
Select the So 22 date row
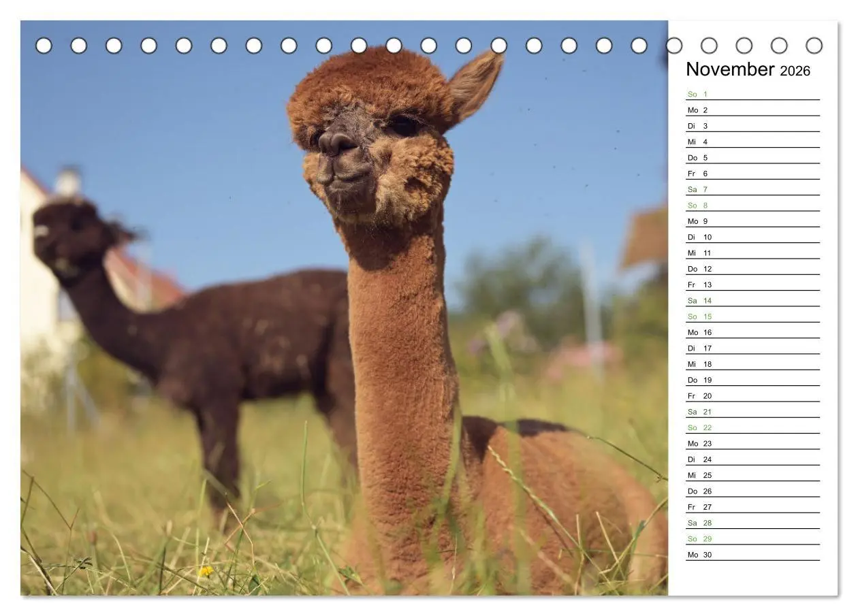click(752, 427)
